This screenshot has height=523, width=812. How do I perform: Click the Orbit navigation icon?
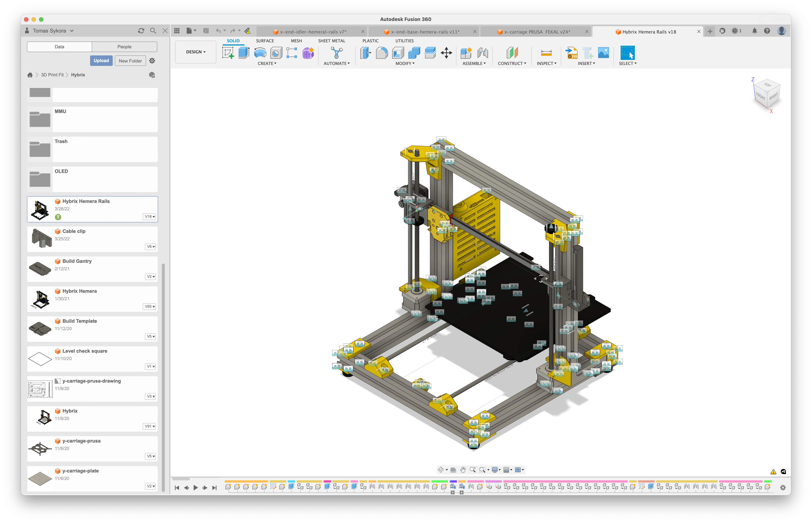pyautogui.click(x=441, y=470)
